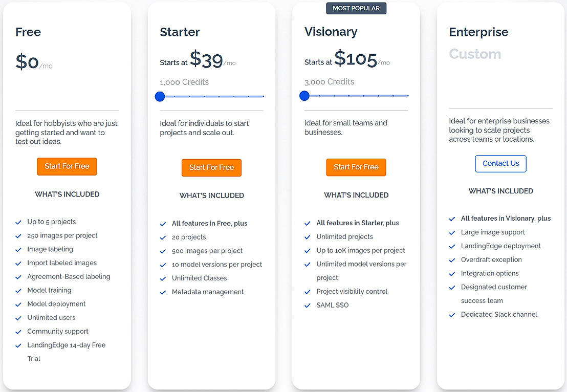Select Start For Free under the Starter plan
Image resolution: width=567 pixels, height=392 pixels.
coord(211,167)
